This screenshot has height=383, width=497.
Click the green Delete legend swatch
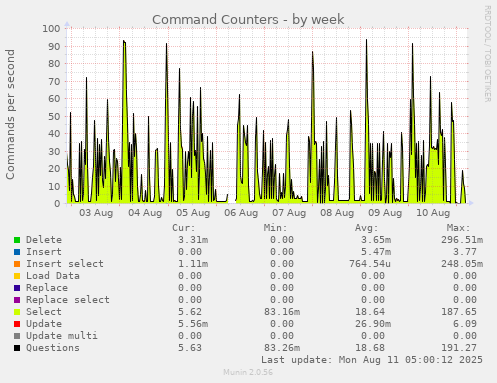pos(17,240)
